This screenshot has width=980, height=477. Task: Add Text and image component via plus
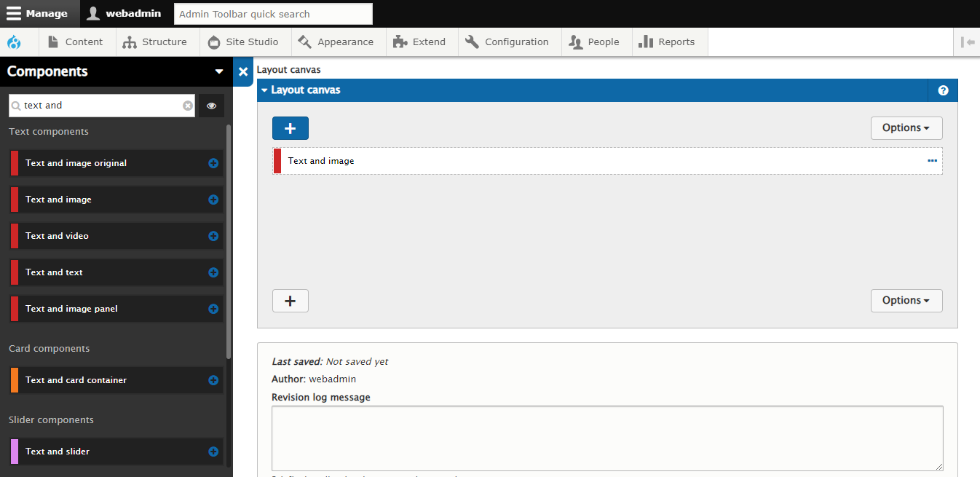tap(213, 200)
